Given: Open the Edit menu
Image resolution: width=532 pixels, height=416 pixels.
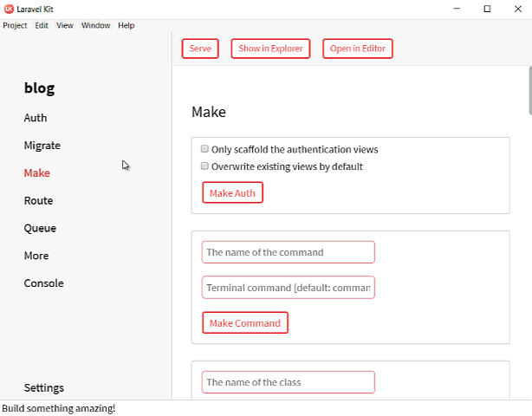Looking at the screenshot, I should coord(42,25).
